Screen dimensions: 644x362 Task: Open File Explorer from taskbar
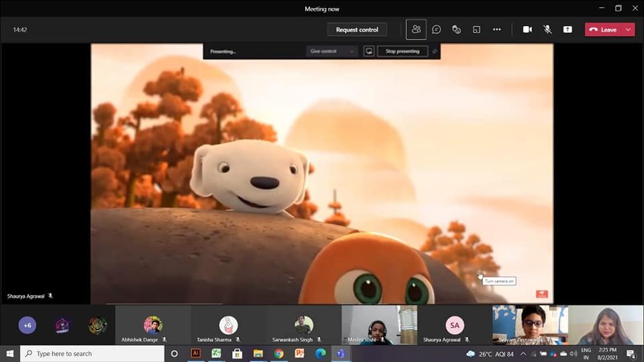click(258, 353)
